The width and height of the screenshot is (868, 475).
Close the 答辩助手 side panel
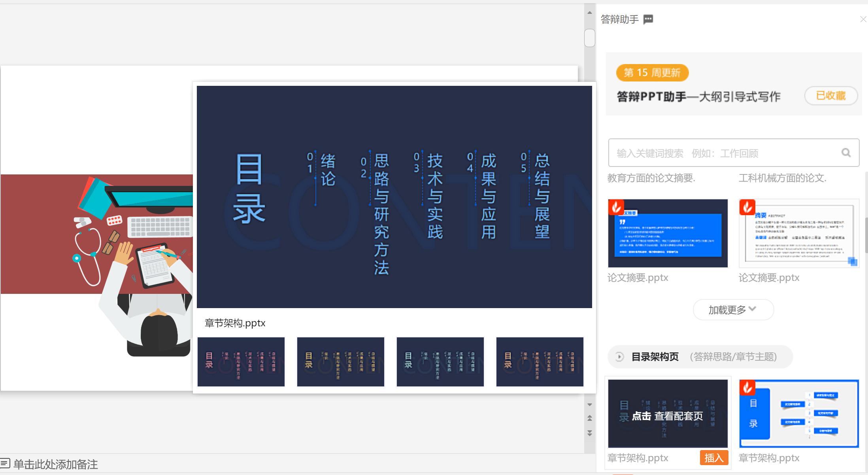coord(863,19)
